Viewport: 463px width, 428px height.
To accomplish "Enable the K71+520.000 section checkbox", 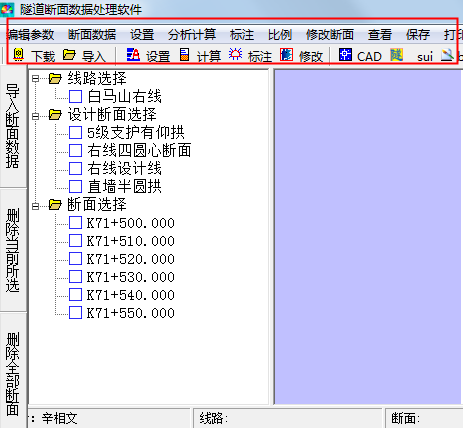I will coord(75,259).
